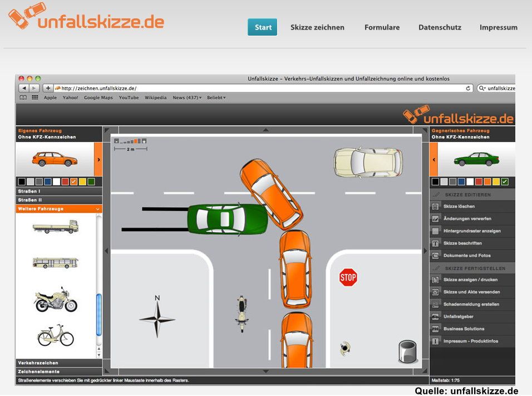
Task: Click 'Skizze und Akte versenden' envelope icon
Action: click(x=436, y=292)
